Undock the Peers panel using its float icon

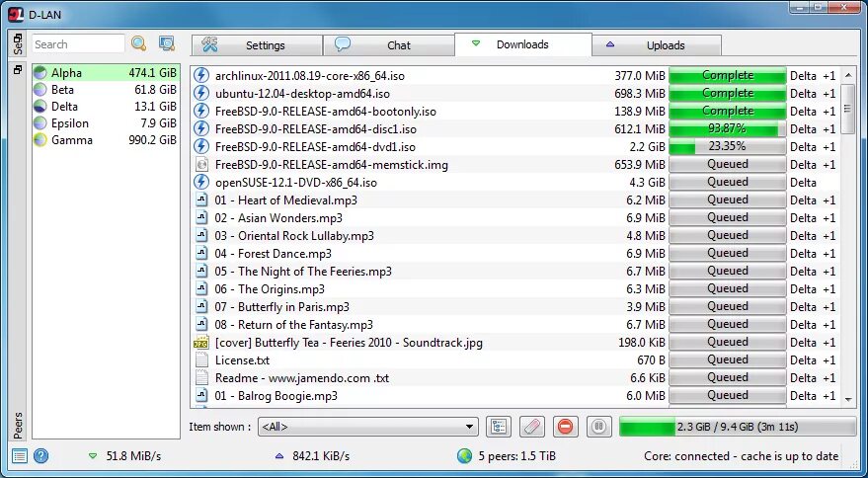[18, 70]
